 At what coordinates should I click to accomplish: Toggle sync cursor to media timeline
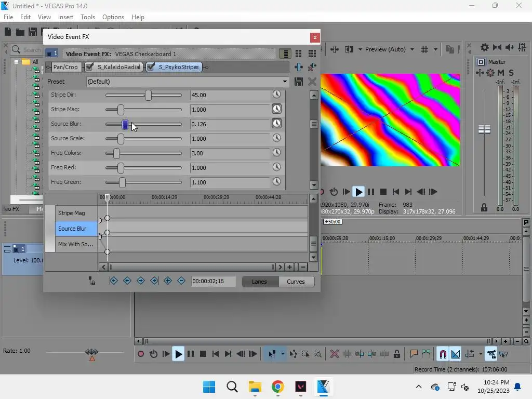pyautogui.click(x=91, y=281)
